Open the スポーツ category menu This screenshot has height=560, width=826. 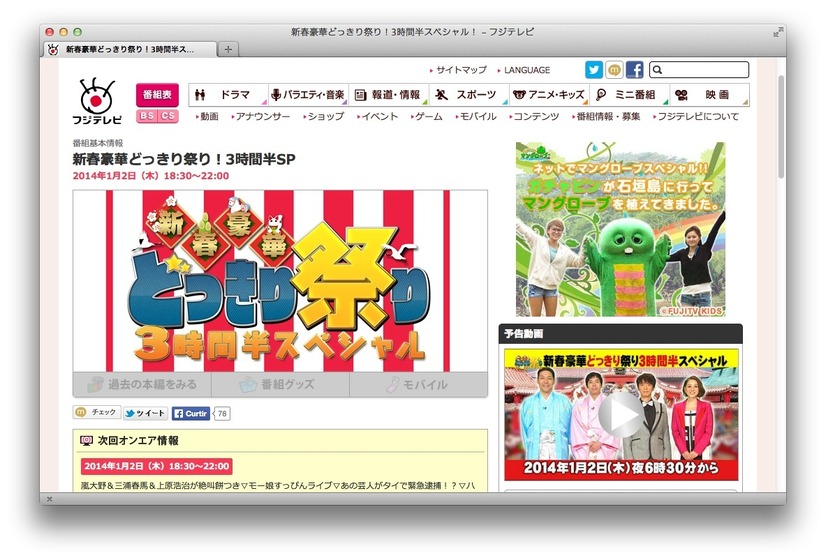469,95
